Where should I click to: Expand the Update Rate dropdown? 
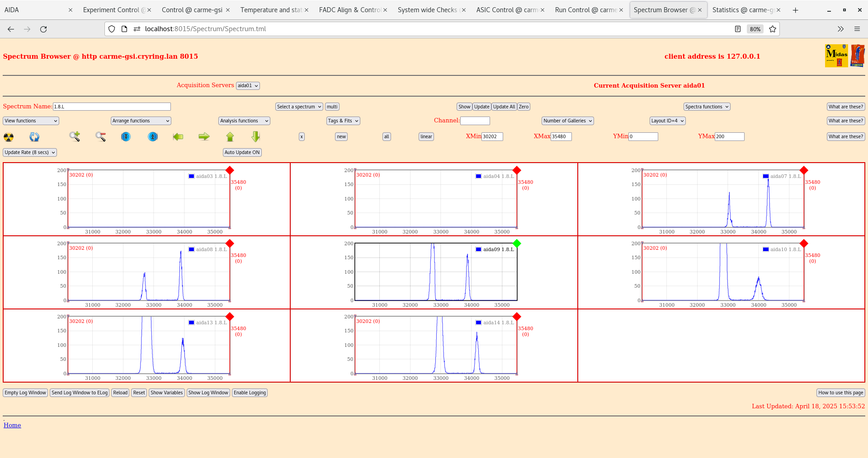point(30,153)
